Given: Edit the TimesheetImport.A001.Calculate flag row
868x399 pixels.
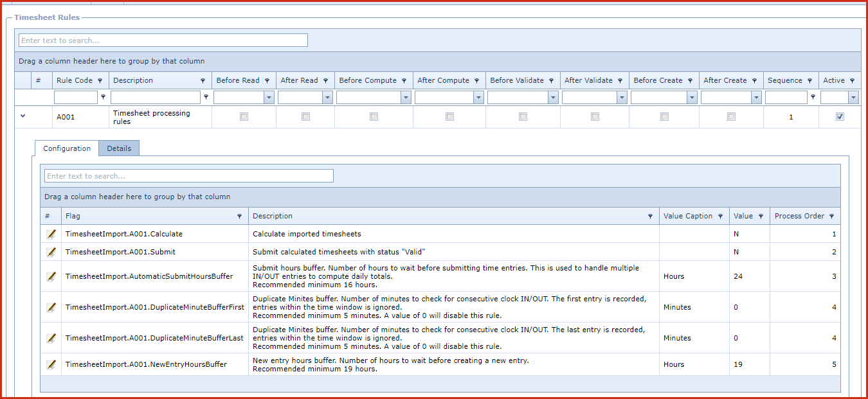Looking at the screenshot, I should pyautogui.click(x=51, y=235).
